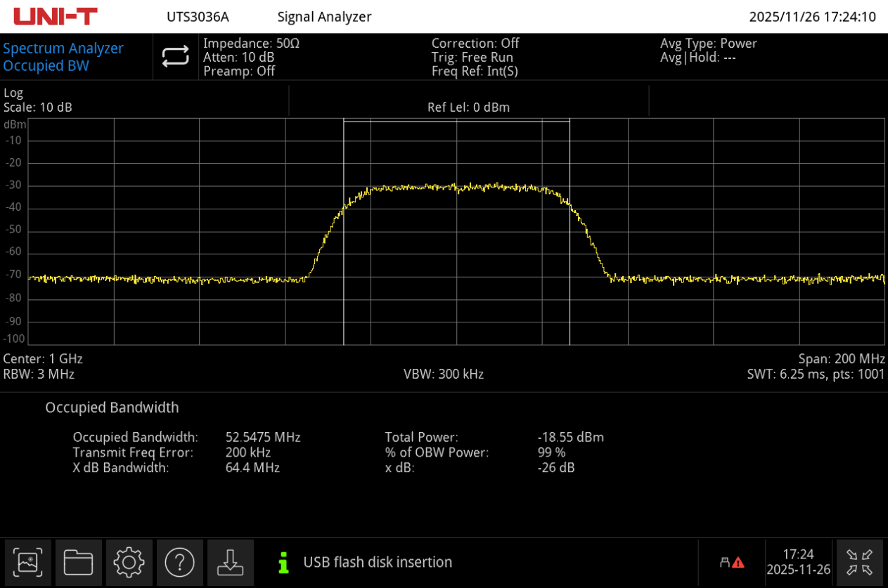Open the Freq Ref Int(S) selector
Image resolution: width=888 pixels, height=588 pixels.
point(476,71)
